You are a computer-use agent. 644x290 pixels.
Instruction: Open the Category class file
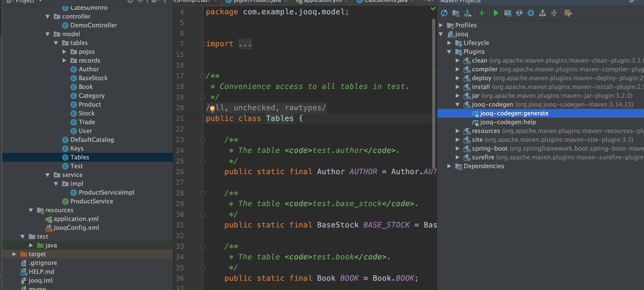(92, 96)
